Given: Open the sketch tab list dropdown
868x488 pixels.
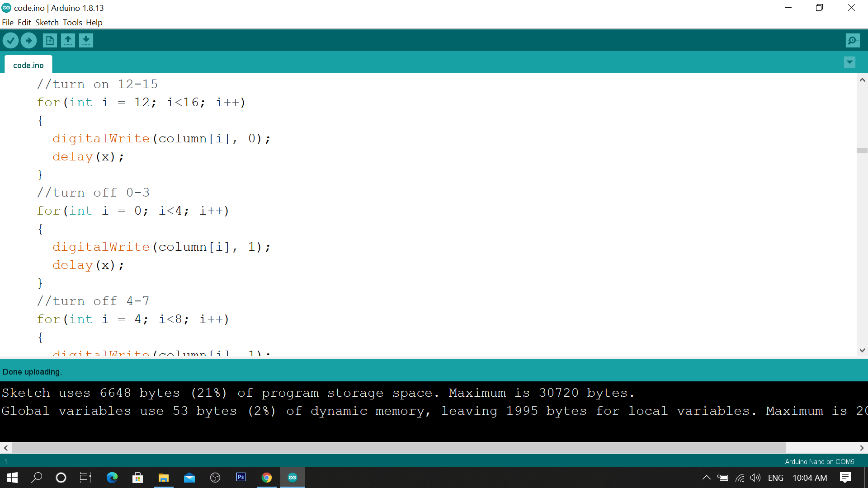Looking at the screenshot, I should [x=849, y=62].
